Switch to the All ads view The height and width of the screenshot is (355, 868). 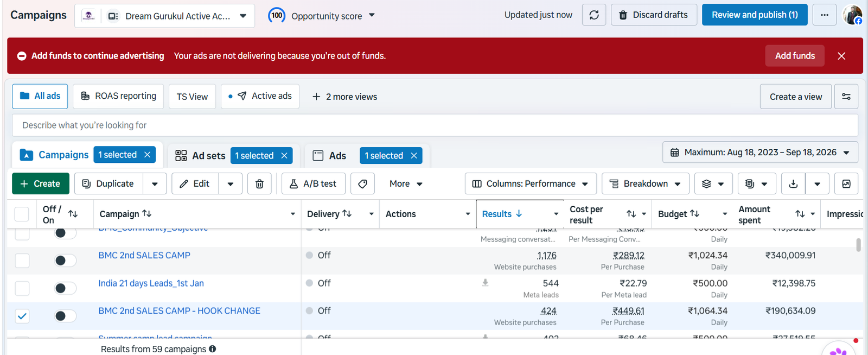click(x=40, y=96)
